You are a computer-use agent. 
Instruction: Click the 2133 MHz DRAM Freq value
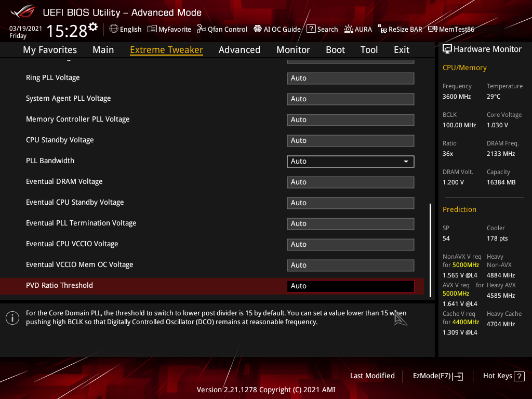[501, 154]
